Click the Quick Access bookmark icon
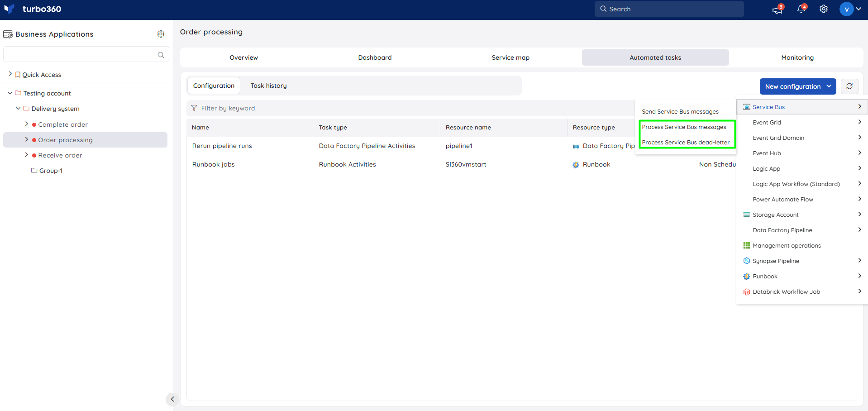The image size is (868, 411). tap(18, 75)
